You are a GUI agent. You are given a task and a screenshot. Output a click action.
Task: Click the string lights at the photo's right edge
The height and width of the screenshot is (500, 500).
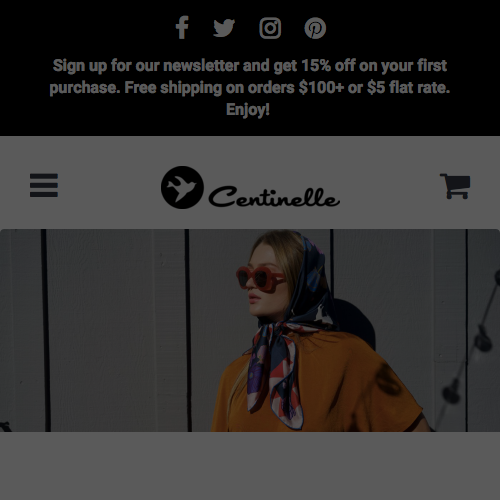point(473,350)
